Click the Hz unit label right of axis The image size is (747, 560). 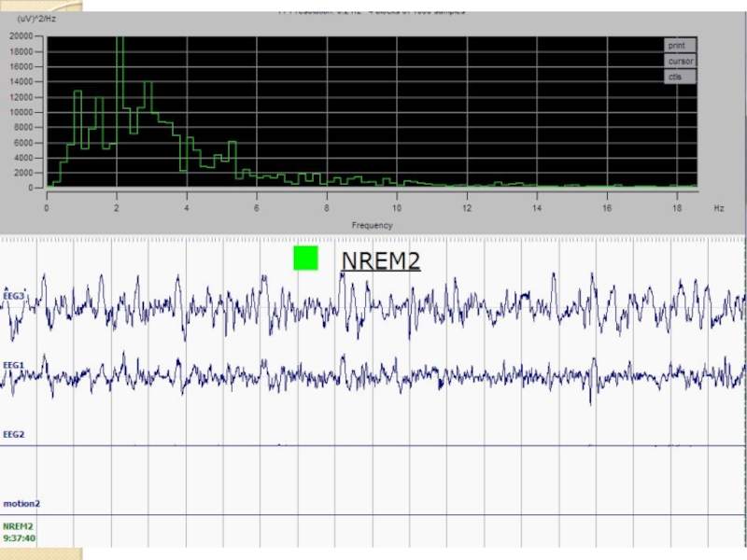pos(719,207)
